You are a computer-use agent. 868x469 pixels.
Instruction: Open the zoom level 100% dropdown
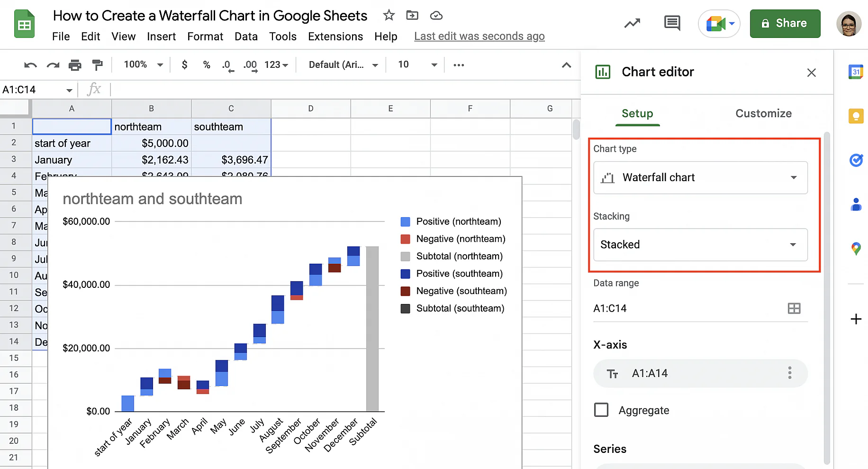click(x=143, y=65)
